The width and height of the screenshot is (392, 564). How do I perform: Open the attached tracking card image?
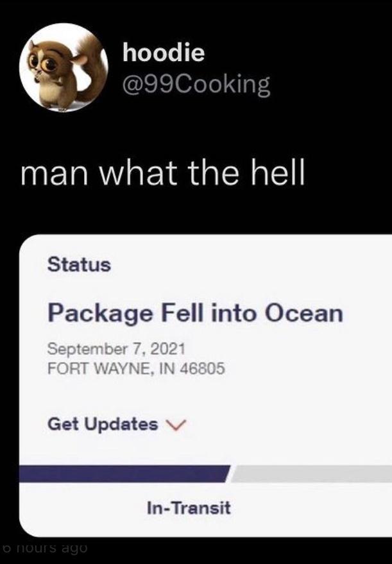(205, 386)
